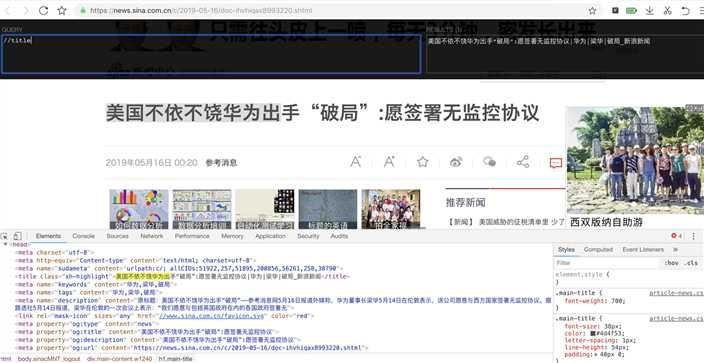
Task: Switch to Application tab in DevTools
Action: pos(270,236)
